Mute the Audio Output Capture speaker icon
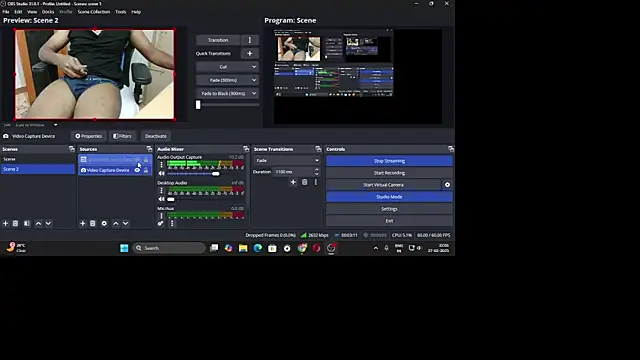The width and height of the screenshot is (640, 360). click(x=162, y=173)
